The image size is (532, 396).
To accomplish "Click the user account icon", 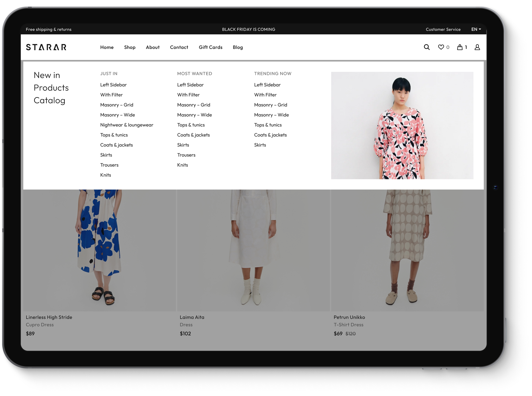I will 477,47.
